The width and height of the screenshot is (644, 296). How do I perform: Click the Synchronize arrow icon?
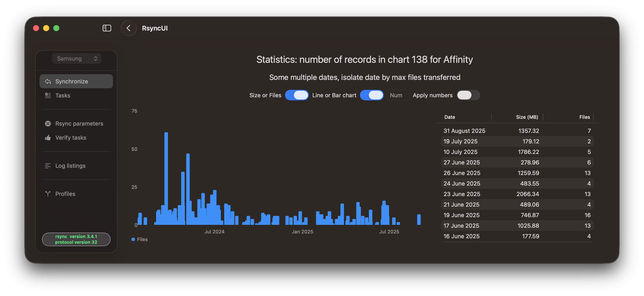point(48,81)
